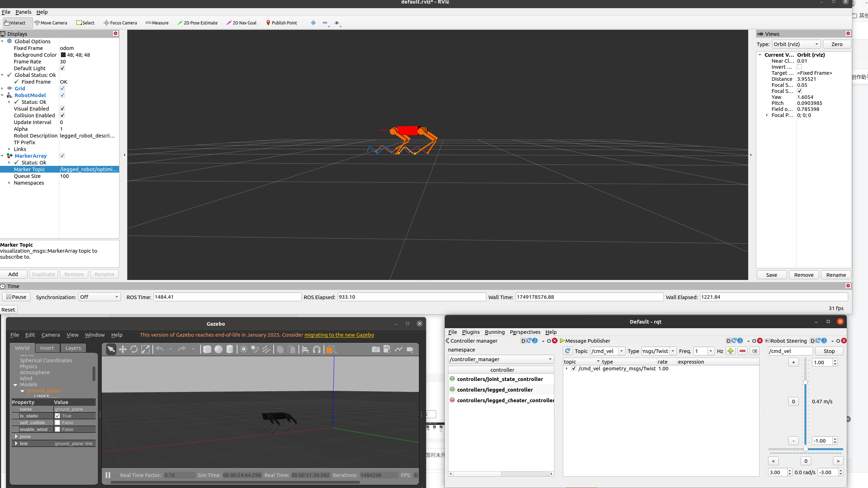Uncheck the Grid display checkbox

(62, 89)
